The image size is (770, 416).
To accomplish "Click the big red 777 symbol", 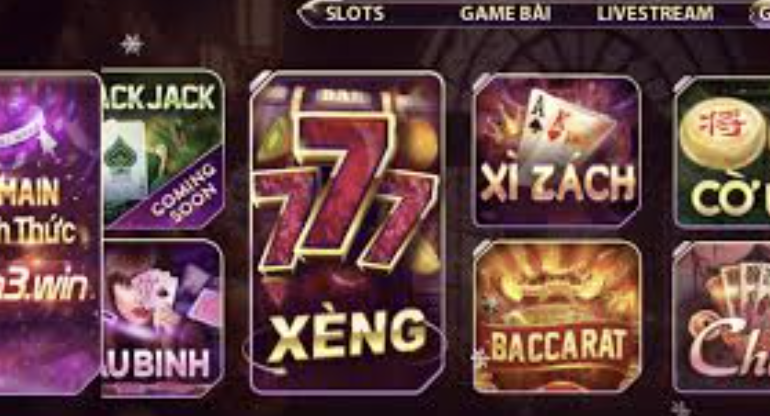I will pos(344,192).
